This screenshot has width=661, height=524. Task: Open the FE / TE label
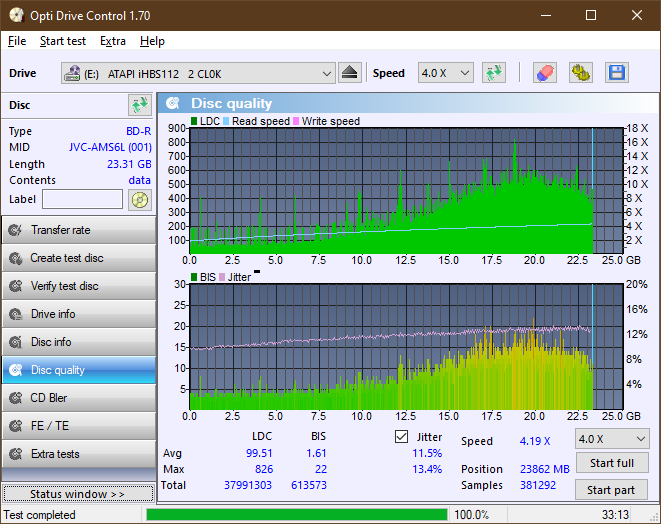50,426
